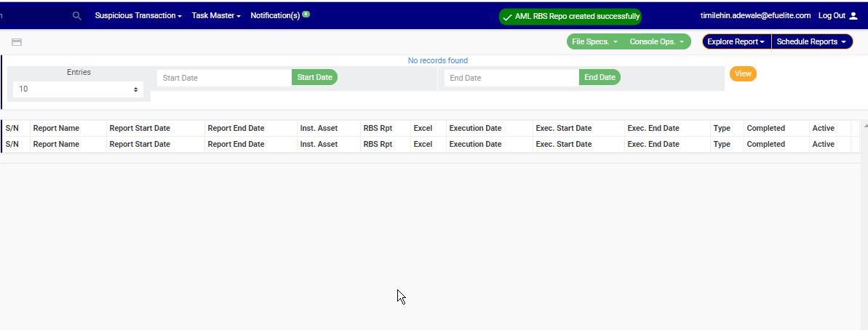This screenshot has height=330, width=868.
Task: Focus the Start Date input field
Action: pyautogui.click(x=224, y=78)
